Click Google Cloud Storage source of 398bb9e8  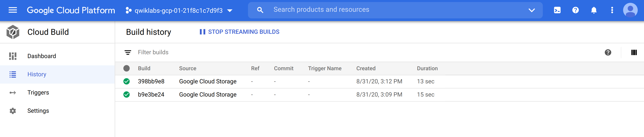tap(208, 81)
